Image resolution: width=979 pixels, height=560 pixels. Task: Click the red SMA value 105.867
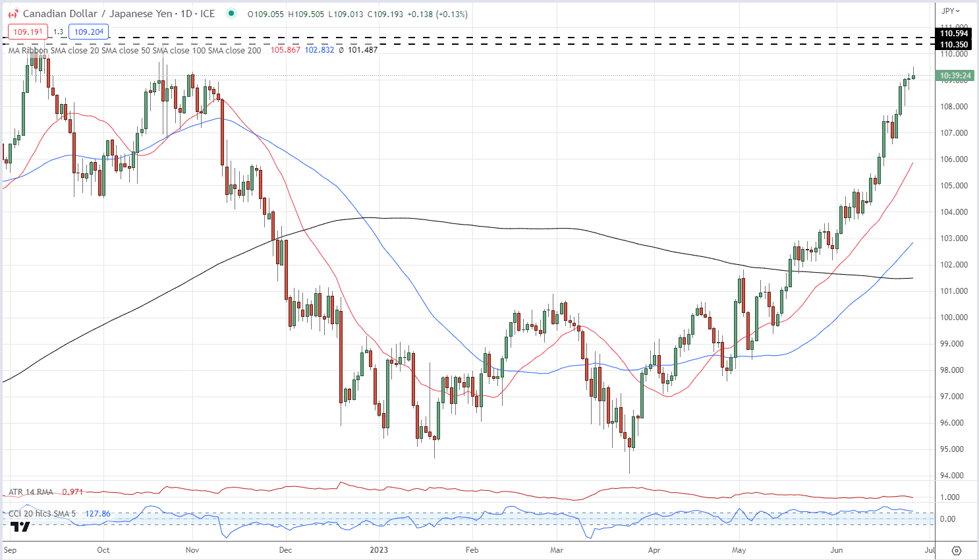pyautogui.click(x=285, y=50)
